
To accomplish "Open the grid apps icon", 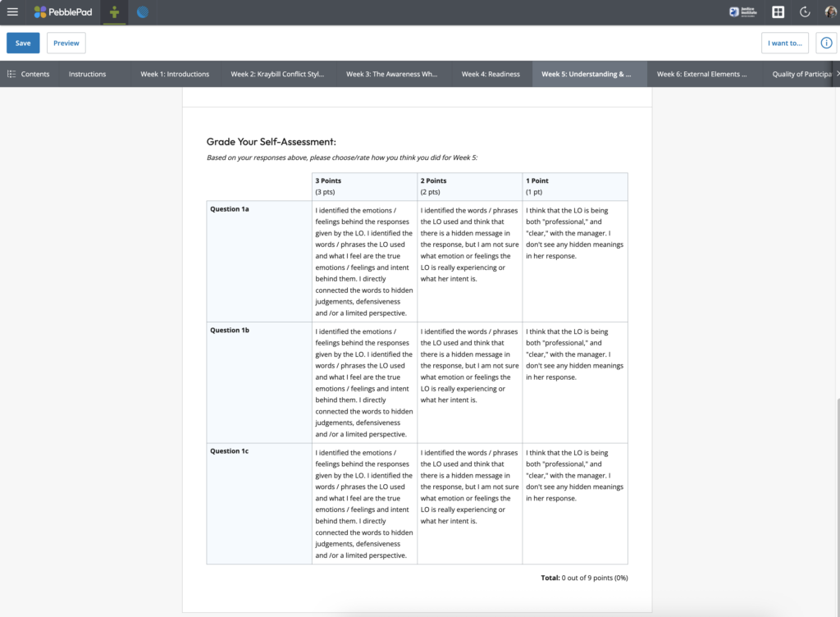I will pyautogui.click(x=778, y=11).
